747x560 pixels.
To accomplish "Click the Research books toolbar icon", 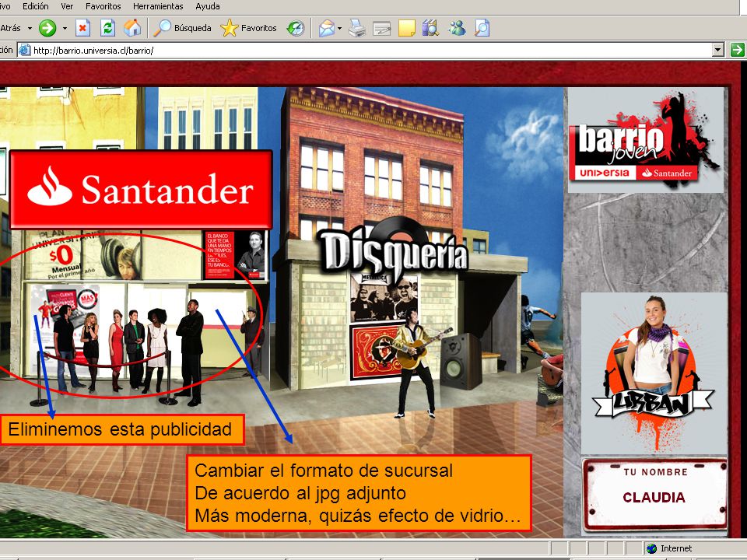I will (430, 28).
